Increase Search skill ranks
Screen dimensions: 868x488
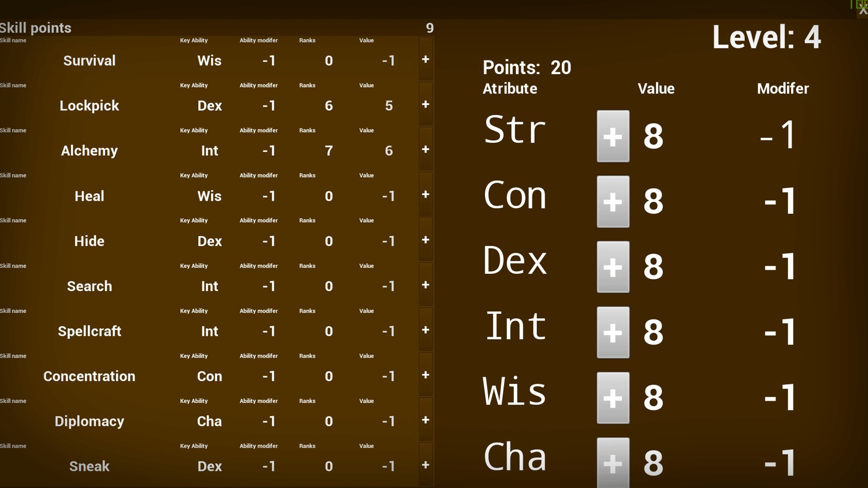coord(425,285)
